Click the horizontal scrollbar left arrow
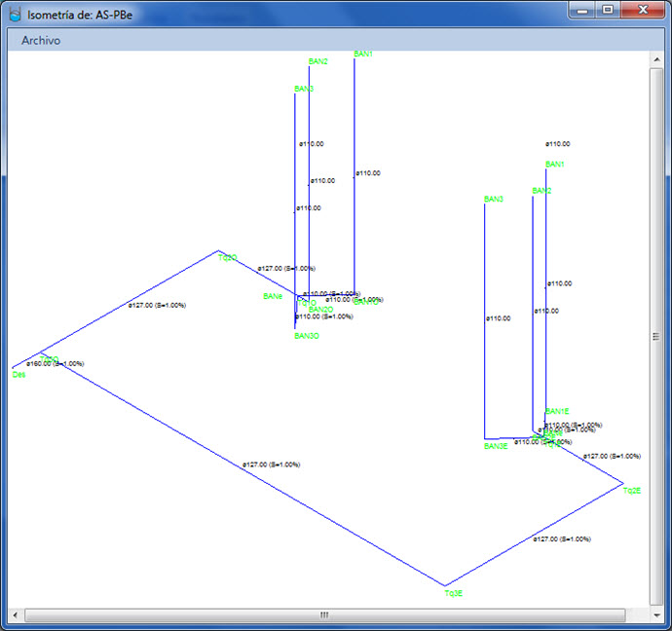The height and width of the screenshot is (631, 672). (x=17, y=615)
